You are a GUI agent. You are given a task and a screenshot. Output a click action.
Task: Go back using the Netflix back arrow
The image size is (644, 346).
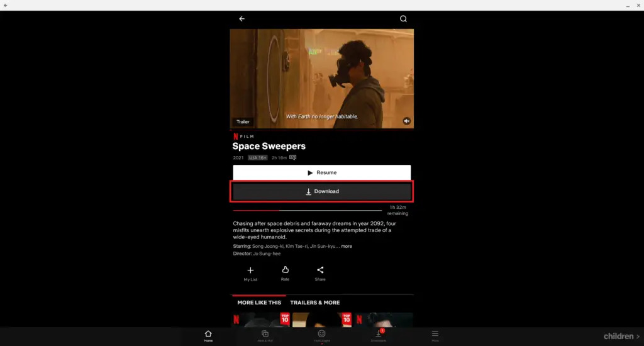[241, 19]
